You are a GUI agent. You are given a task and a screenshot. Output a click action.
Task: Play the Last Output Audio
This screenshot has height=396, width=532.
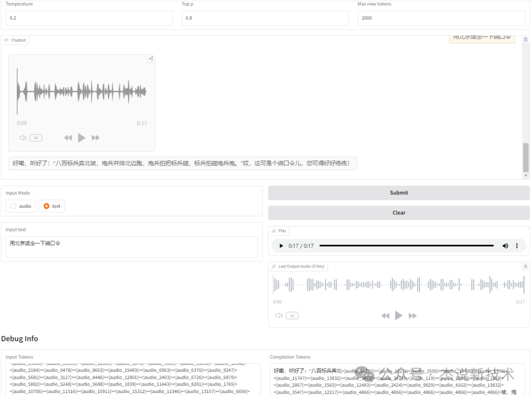(x=399, y=316)
